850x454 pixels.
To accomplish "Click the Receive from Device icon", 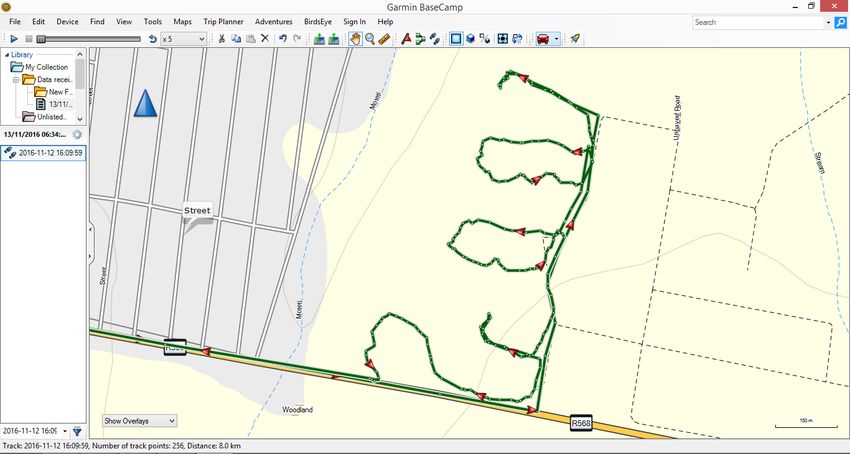I will tap(334, 39).
